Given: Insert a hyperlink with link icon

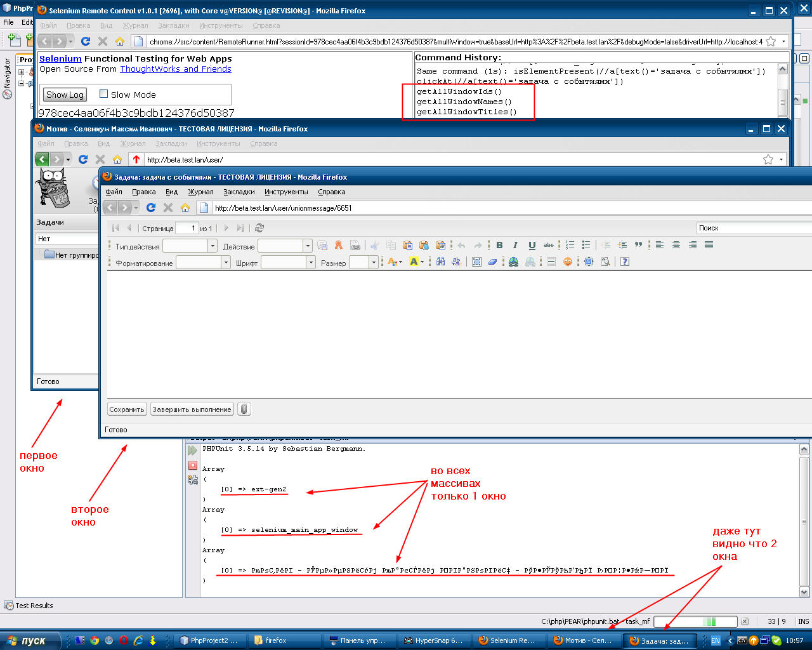Looking at the screenshot, I should click(513, 262).
